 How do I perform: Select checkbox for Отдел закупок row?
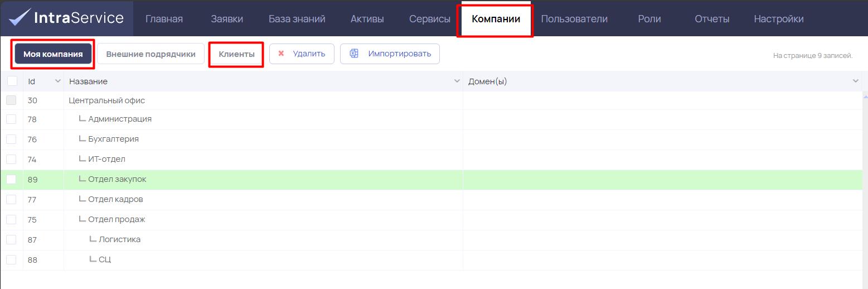11,179
